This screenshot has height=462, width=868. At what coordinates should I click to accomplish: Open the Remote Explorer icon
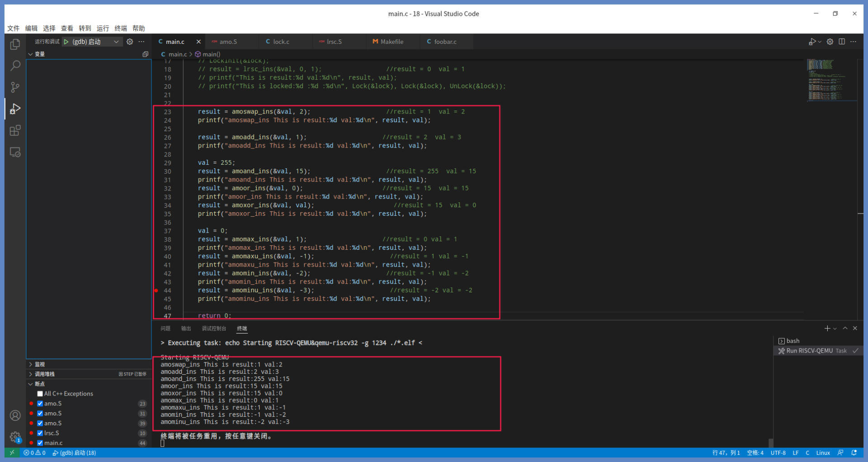tap(15, 152)
